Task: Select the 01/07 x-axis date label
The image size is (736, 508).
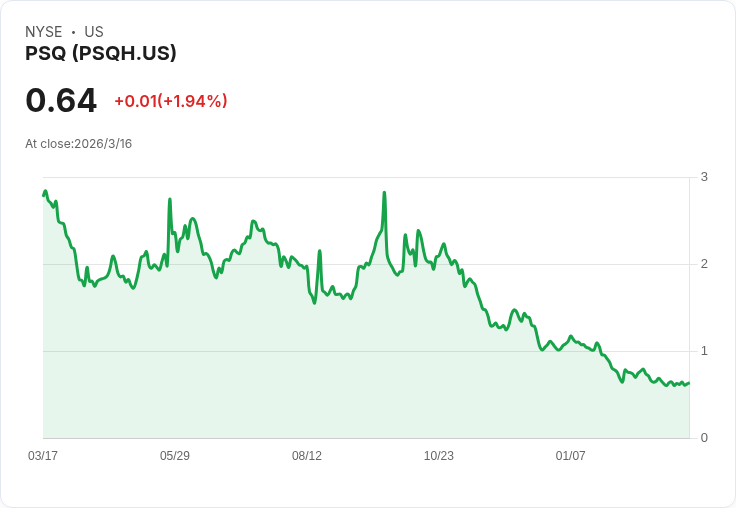Action: (x=571, y=456)
